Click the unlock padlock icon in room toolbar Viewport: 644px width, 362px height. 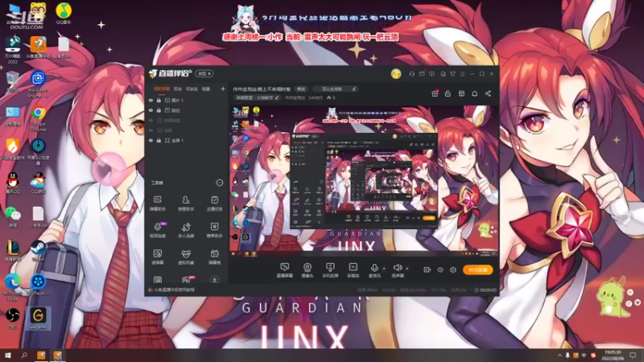click(x=448, y=93)
